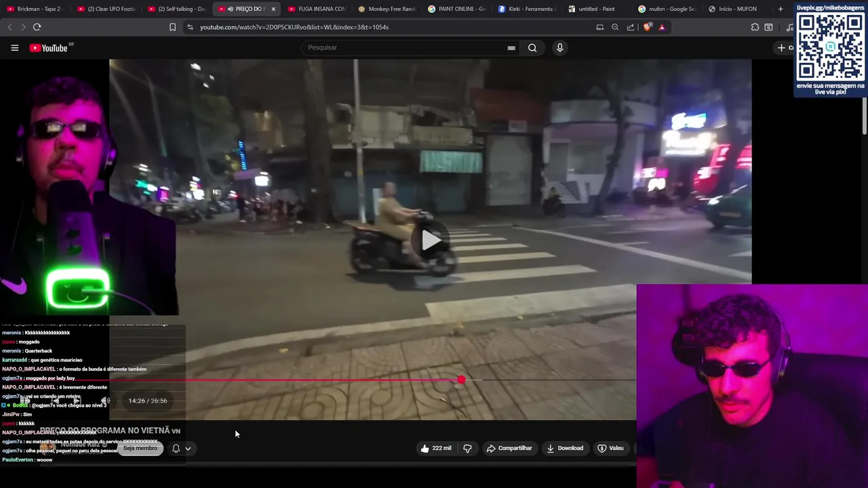Go forward using the browser forward arrow
This screenshot has height=488, width=868.
pyautogui.click(x=22, y=27)
